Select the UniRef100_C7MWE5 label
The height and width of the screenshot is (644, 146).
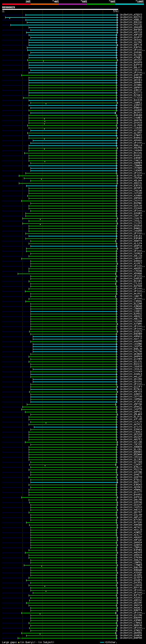pyautogui.click(x=131, y=565)
